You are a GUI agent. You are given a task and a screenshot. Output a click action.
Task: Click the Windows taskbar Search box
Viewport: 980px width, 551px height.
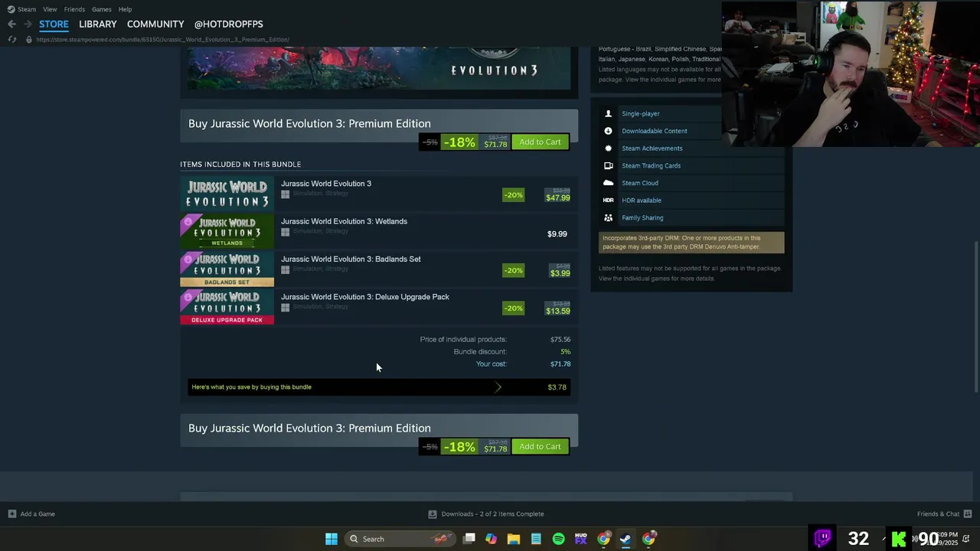400,539
